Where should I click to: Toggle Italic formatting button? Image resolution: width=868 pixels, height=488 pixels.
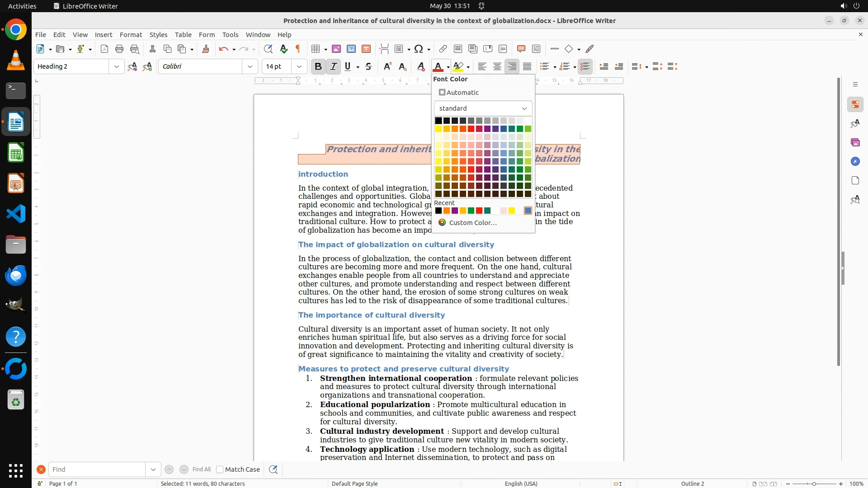click(333, 66)
